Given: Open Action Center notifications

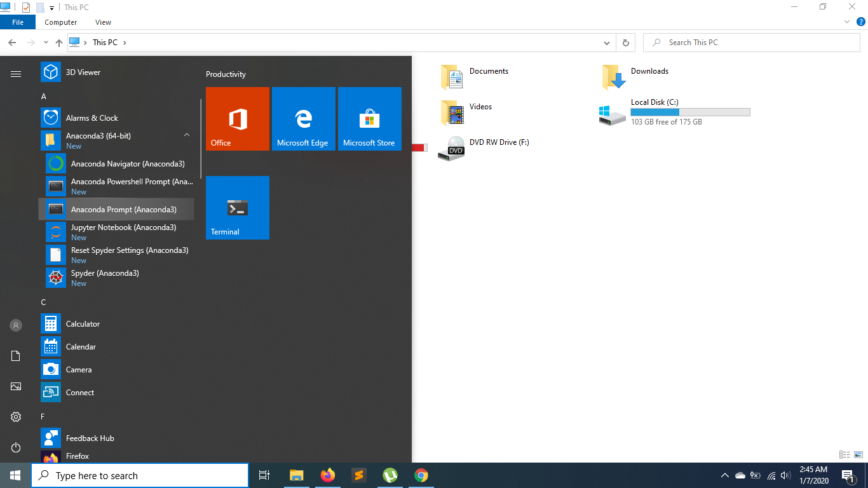Looking at the screenshot, I should (x=848, y=475).
